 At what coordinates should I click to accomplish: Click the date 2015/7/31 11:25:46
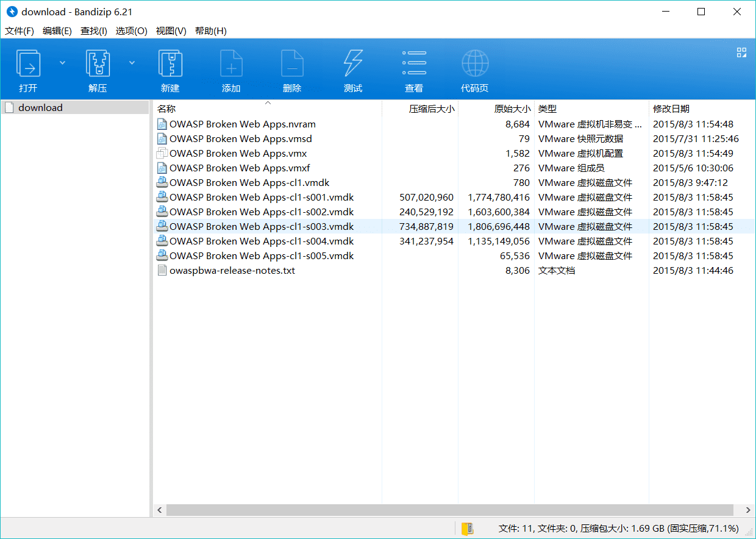tap(696, 138)
